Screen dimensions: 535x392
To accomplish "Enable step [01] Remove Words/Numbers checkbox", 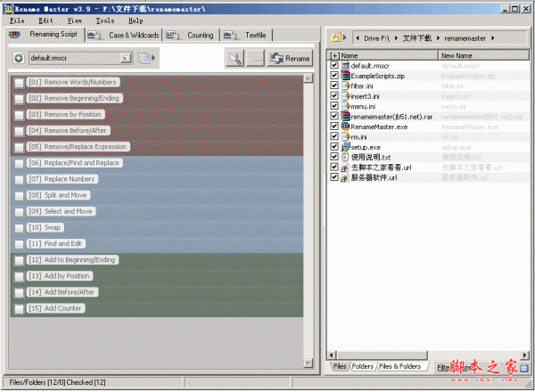I will tap(19, 83).
